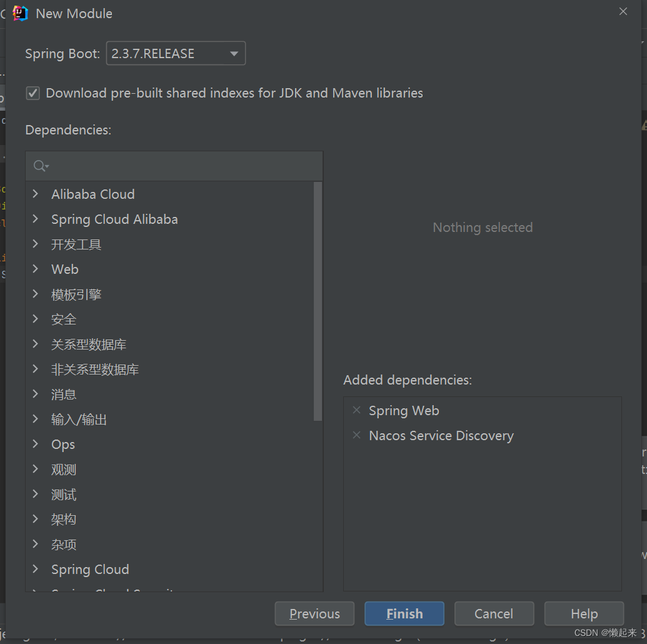Select the Ops tree row
The height and width of the screenshot is (644, 647).
169,444
